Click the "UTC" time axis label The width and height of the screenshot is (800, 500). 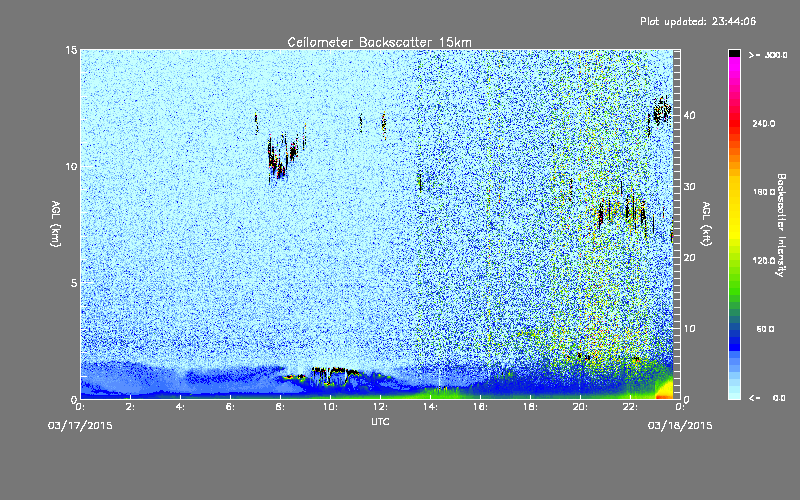(380, 421)
